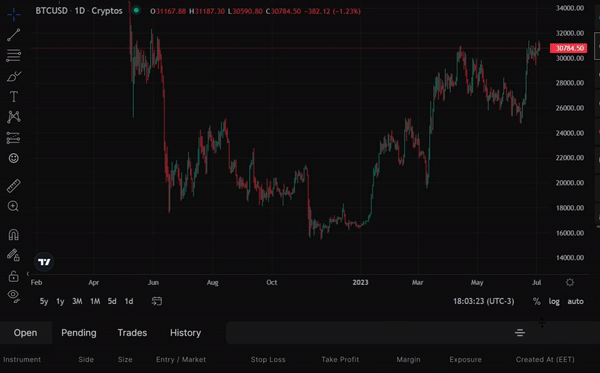Toggle lock all drawing tools
The width and height of the screenshot is (600, 373).
(x=13, y=276)
